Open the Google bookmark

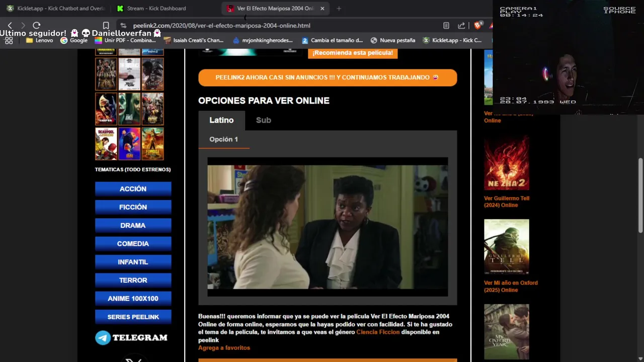click(74, 40)
